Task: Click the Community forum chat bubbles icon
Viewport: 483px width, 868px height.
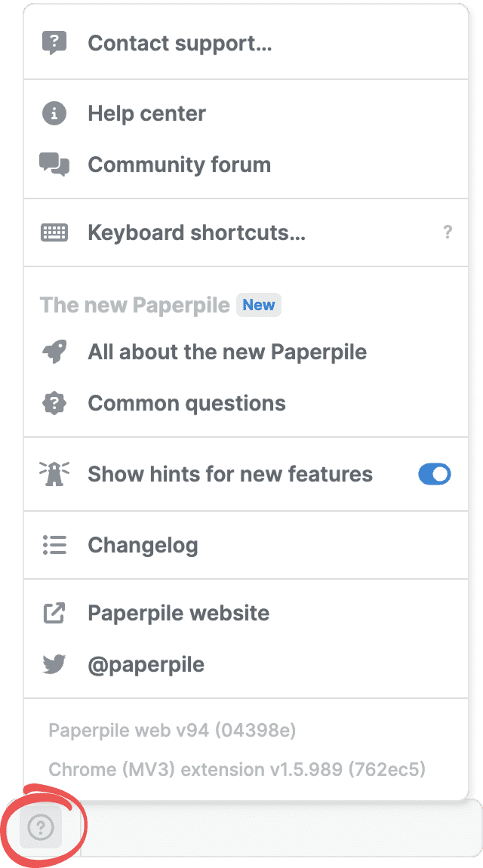Action: pos(54,165)
